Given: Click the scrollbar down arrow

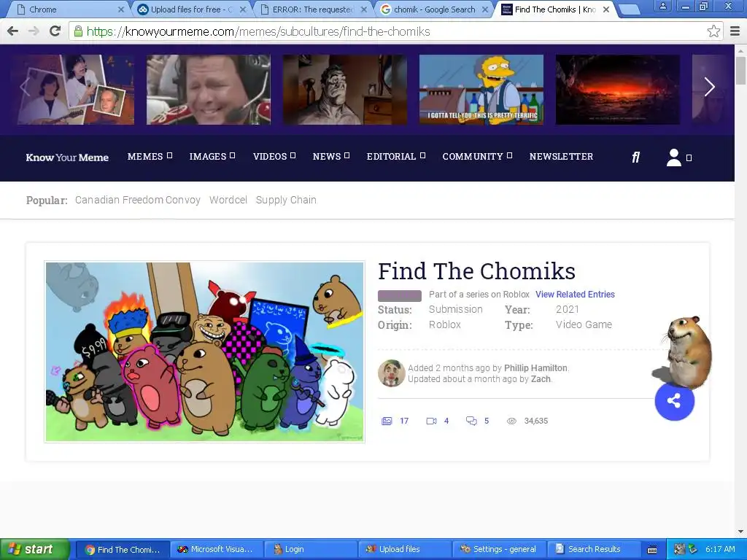Looking at the screenshot, I should click(740, 531).
